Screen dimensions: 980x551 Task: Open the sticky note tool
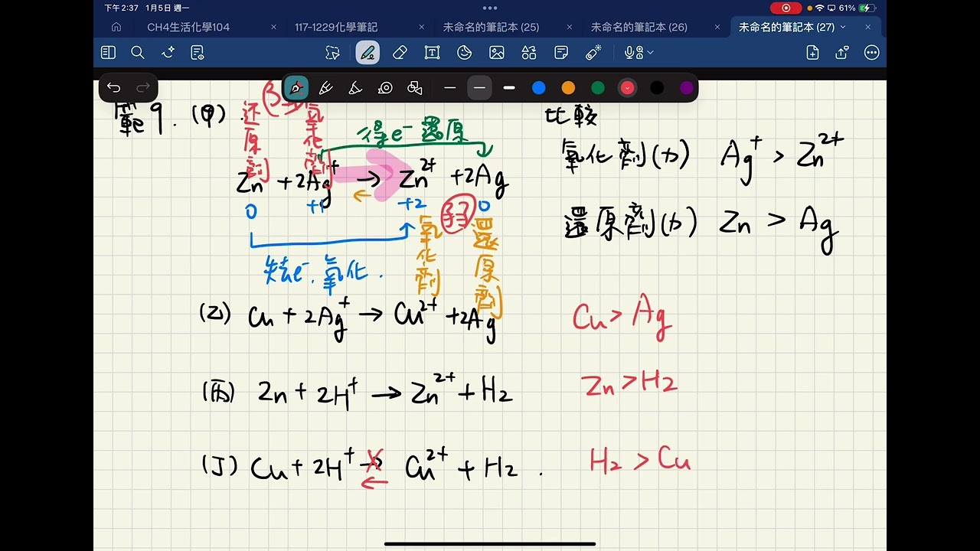[x=561, y=53]
